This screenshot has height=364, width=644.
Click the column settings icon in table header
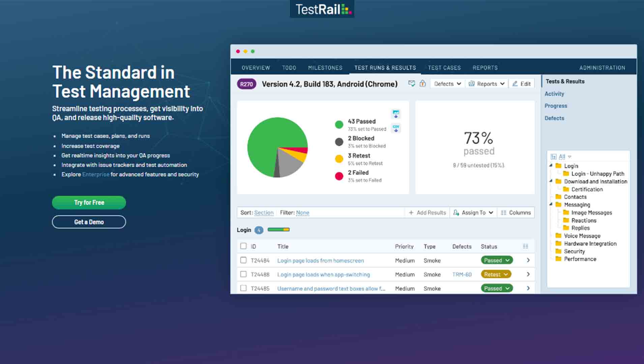525,246
